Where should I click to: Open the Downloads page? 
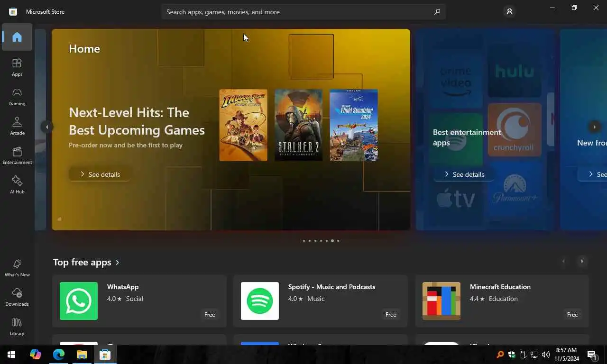tap(17, 297)
